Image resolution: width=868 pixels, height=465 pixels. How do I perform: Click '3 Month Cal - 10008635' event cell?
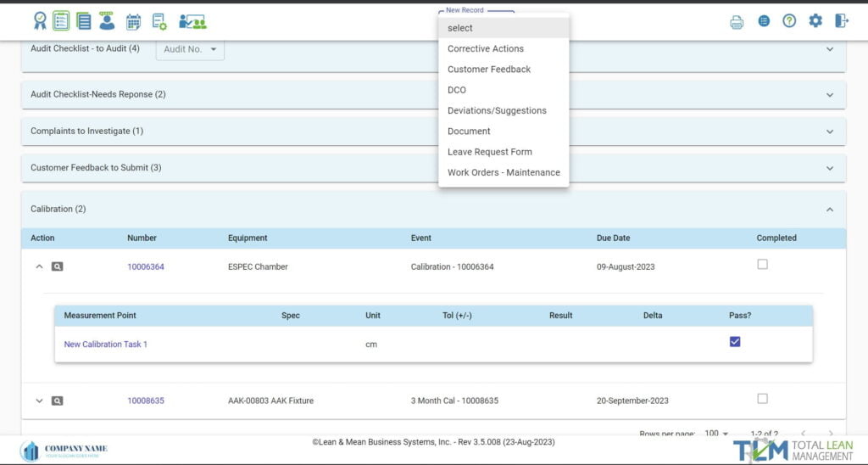click(454, 401)
